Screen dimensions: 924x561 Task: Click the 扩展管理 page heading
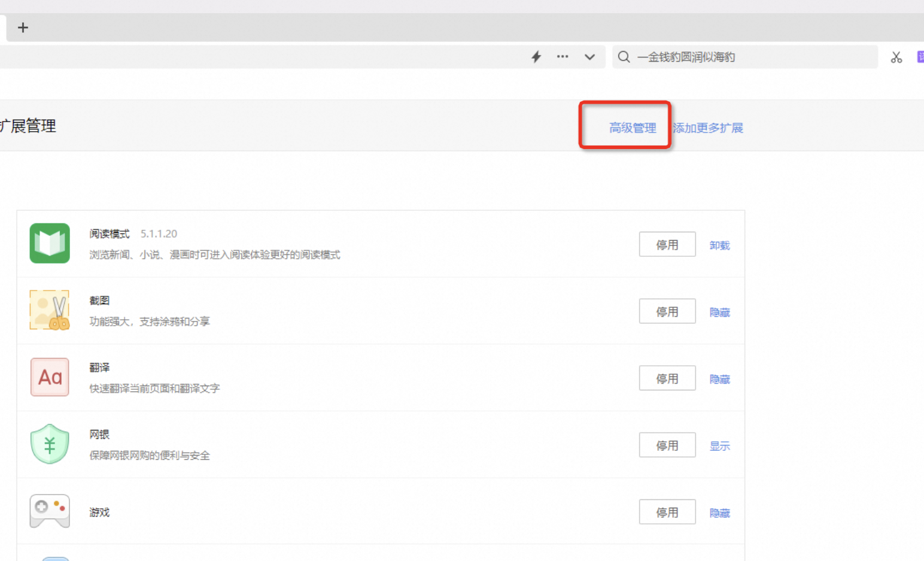(x=28, y=126)
